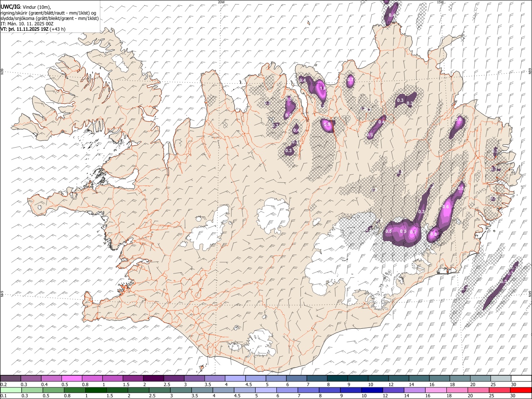The image size is (532, 399).
Task: Select the 12 swatch in the lower rain scale
Action: coord(393,390)
